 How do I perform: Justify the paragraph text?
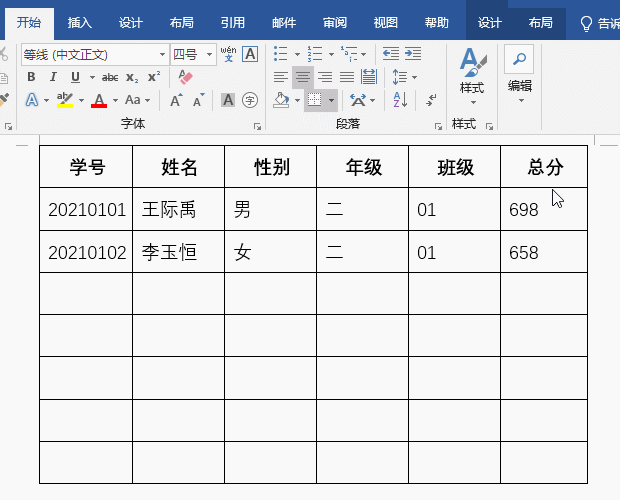[347, 77]
